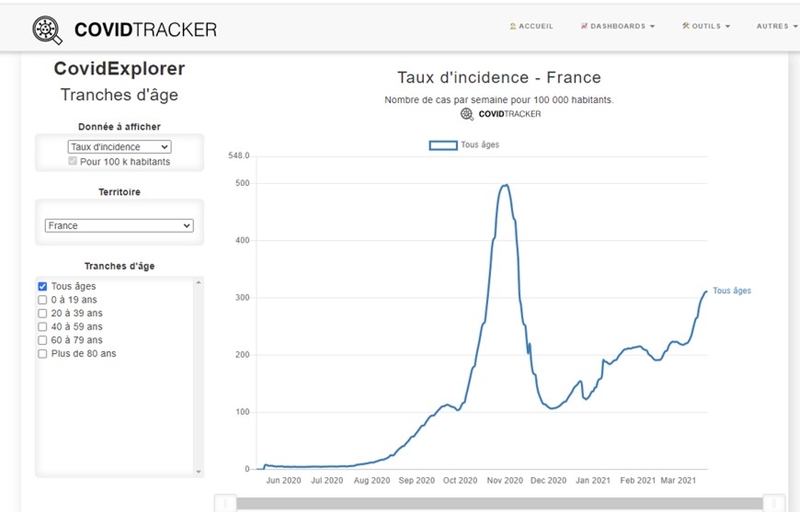Open the Autres menu
Screen dimensions: 800x512
pos(777,26)
